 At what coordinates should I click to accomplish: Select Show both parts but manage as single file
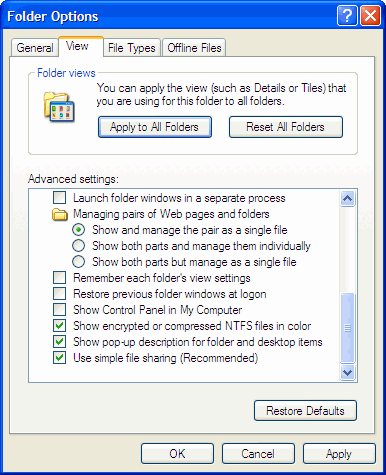[79, 262]
